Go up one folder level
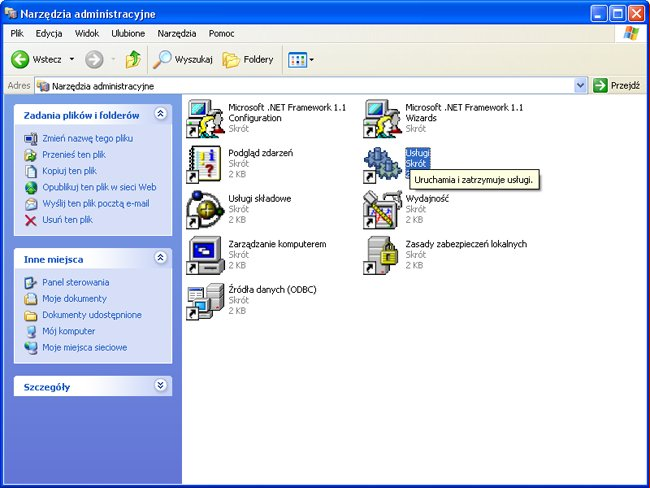The width and height of the screenshot is (650, 488). [x=133, y=60]
